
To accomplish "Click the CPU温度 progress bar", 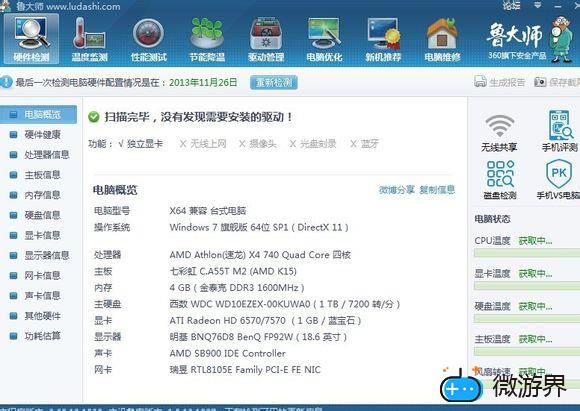I will click(527, 253).
